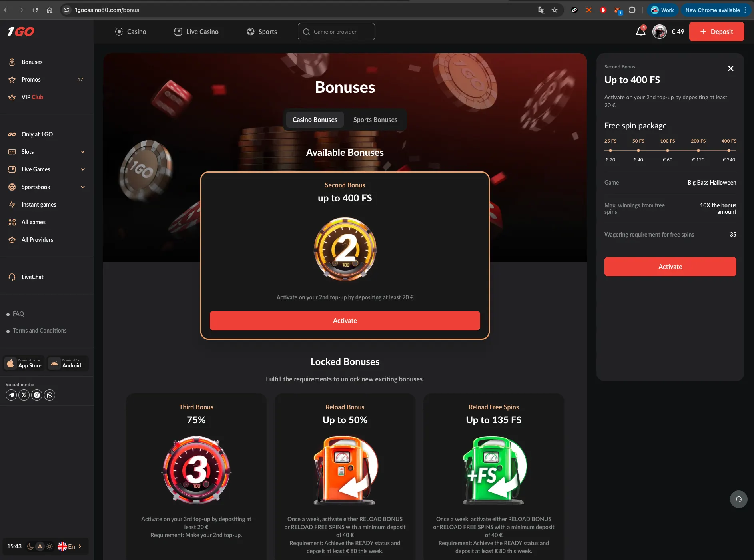Viewport: 754px width, 560px height.
Task: Open the user profile avatar menu
Action: (659, 32)
